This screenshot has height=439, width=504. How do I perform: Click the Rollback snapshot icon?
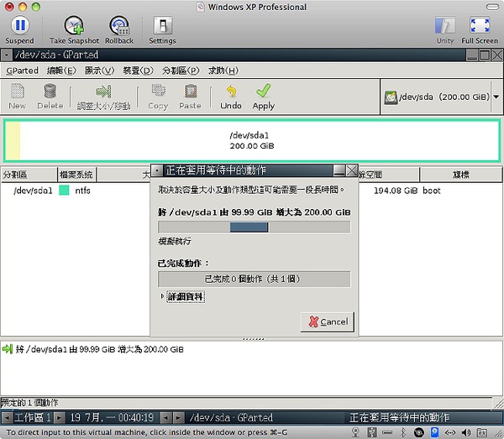[119, 26]
